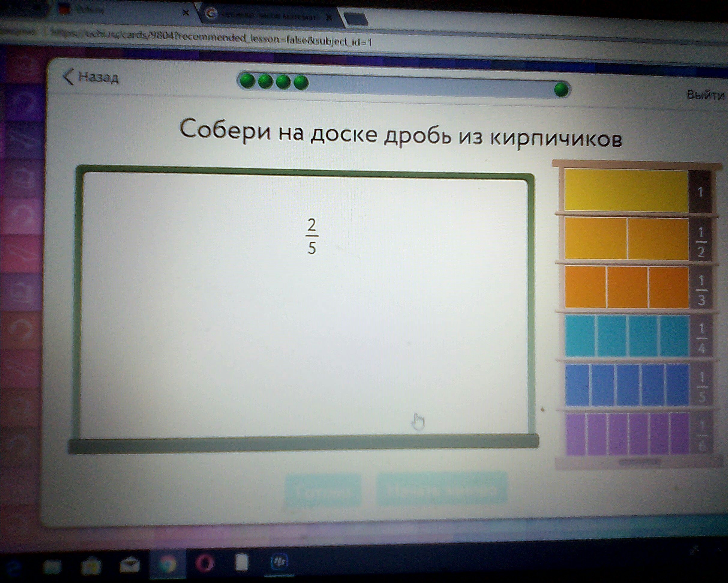728x583 pixels.
Task: Click the 1/4 shelf label
Action: [702, 338]
